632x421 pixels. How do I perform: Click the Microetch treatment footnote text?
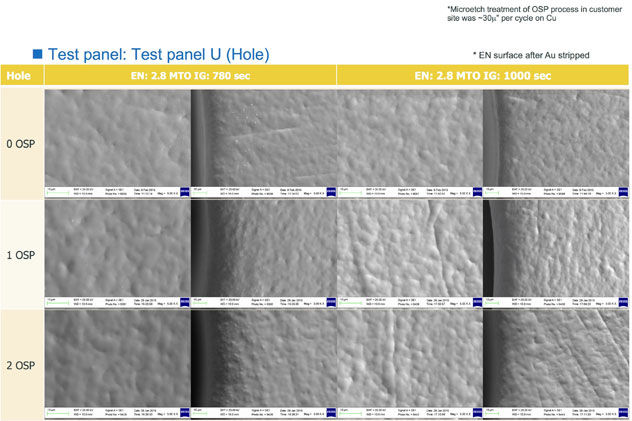coord(532,13)
